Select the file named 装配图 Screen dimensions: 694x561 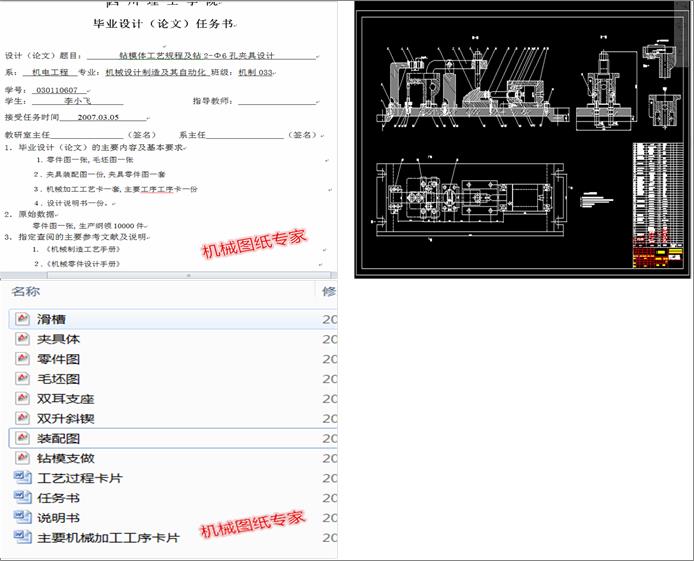[x=58, y=439]
